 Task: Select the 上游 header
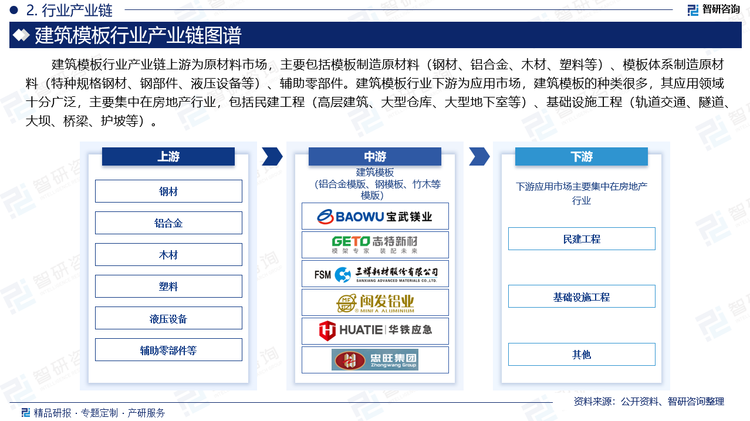[x=168, y=156]
